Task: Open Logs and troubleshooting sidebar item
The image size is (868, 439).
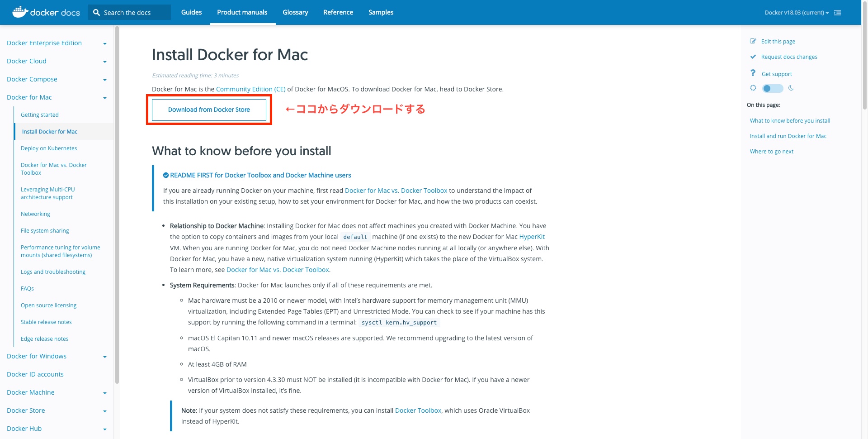Action: click(x=53, y=272)
